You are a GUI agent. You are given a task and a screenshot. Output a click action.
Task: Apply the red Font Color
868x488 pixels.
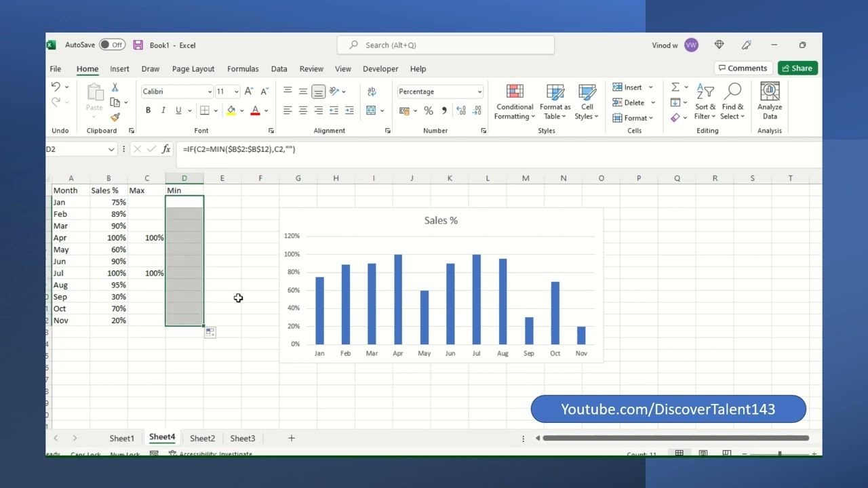point(255,110)
